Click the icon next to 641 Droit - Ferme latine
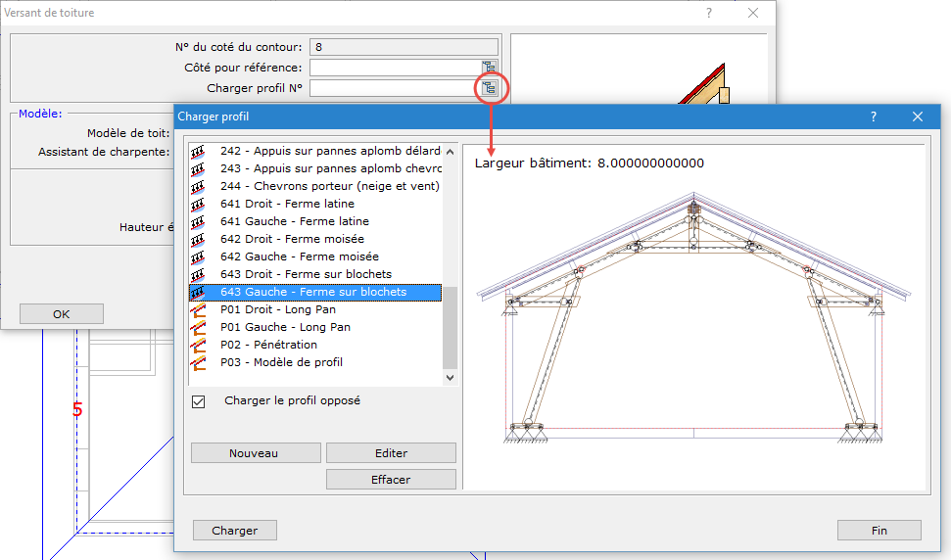Screen dimensions: 951x560 [x=199, y=204]
